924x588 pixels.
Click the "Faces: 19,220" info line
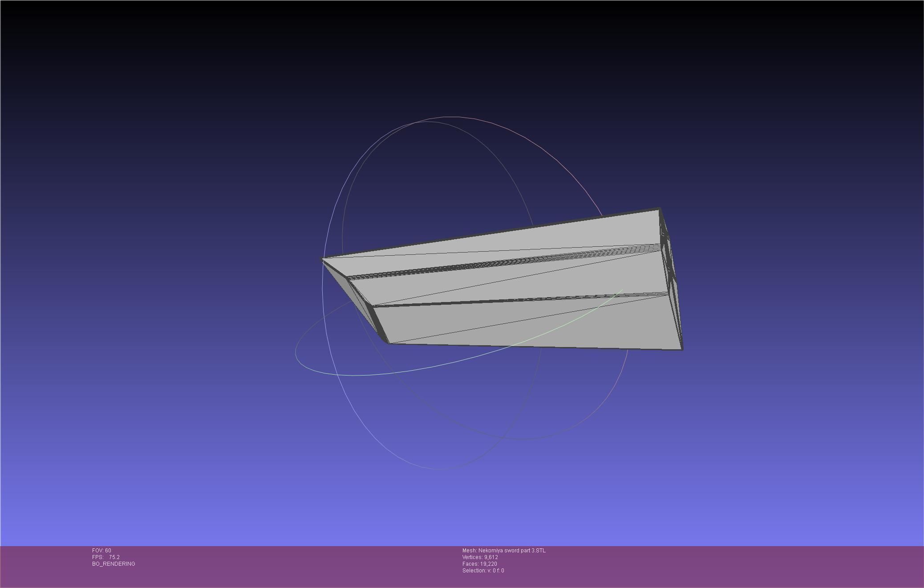480,564
